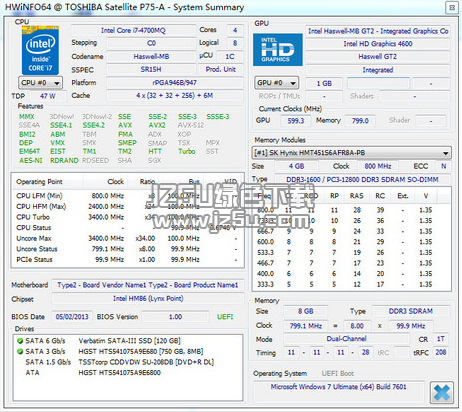
Task: Click the Intel HM86 (Lynx Point) chipset field
Action: pos(148,299)
